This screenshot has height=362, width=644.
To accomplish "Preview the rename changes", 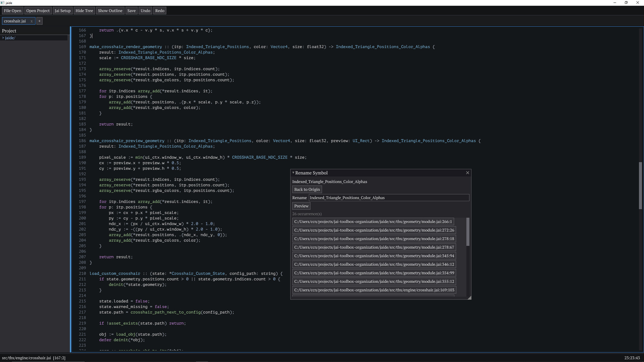I will pos(301,206).
